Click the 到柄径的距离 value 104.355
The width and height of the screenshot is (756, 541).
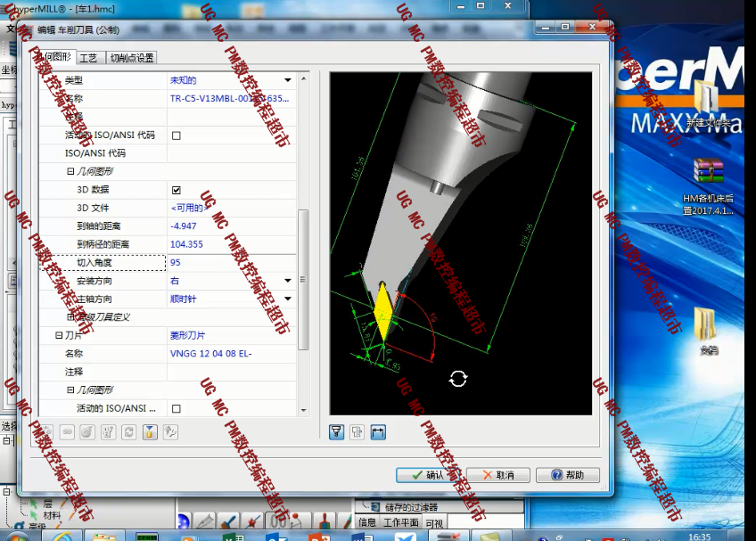(x=232, y=244)
